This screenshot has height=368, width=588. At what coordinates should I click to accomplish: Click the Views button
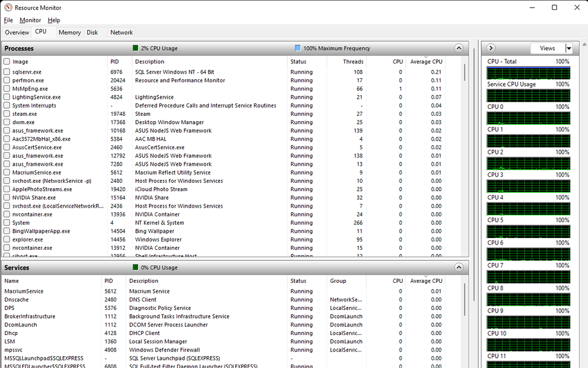547,48
